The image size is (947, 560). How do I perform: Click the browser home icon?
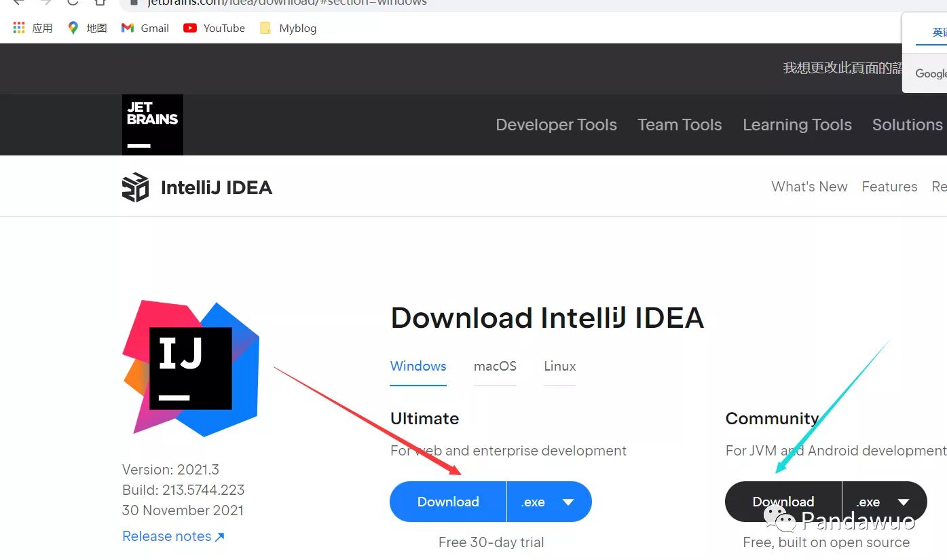[x=100, y=2]
